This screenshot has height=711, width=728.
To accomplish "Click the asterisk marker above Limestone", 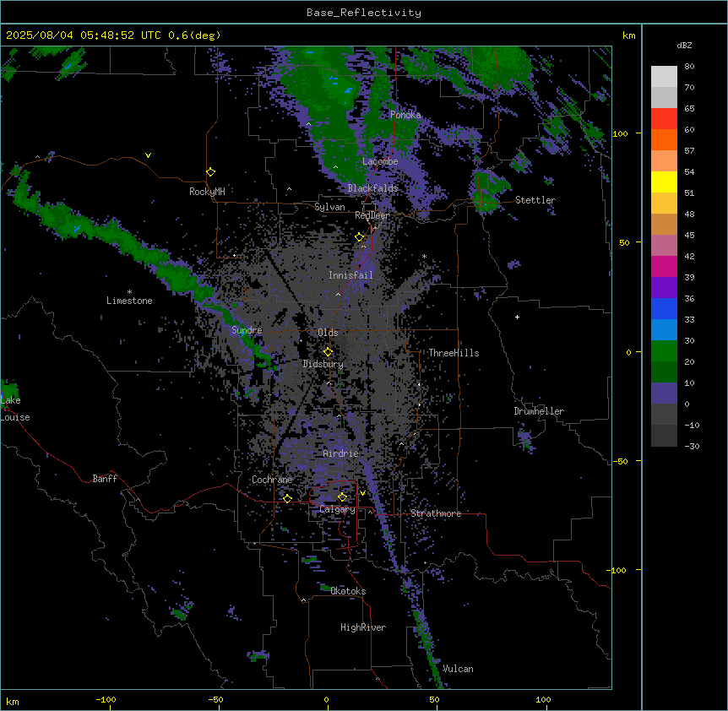I will (129, 291).
